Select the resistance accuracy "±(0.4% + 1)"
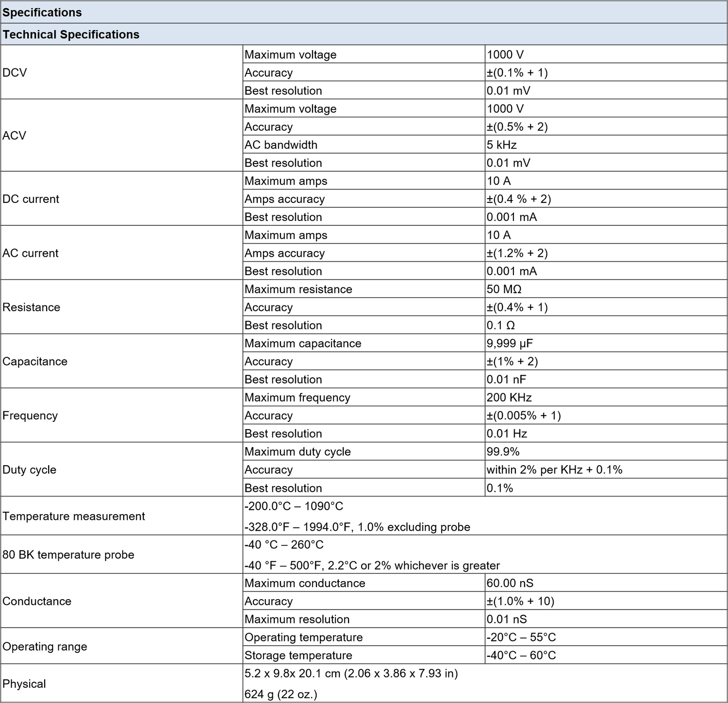Viewport: 728px width, 703px height. coord(517,307)
